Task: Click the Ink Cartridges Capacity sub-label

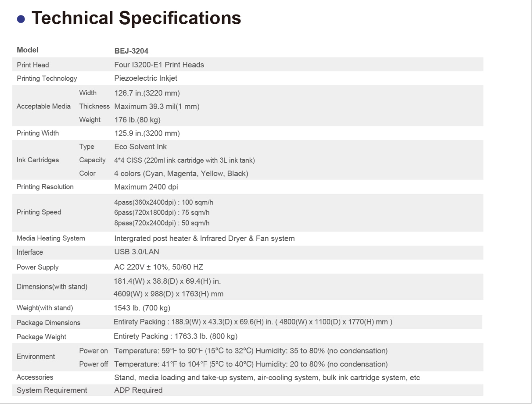Action: (x=92, y=160)
